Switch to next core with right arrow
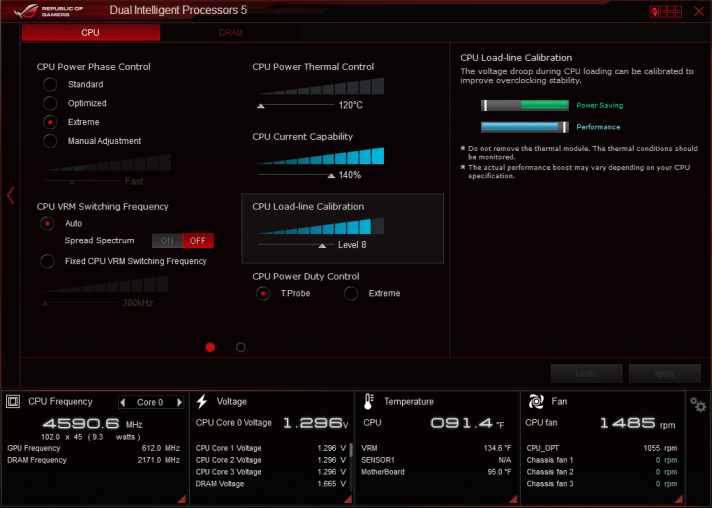 click(x=180, y=402)
